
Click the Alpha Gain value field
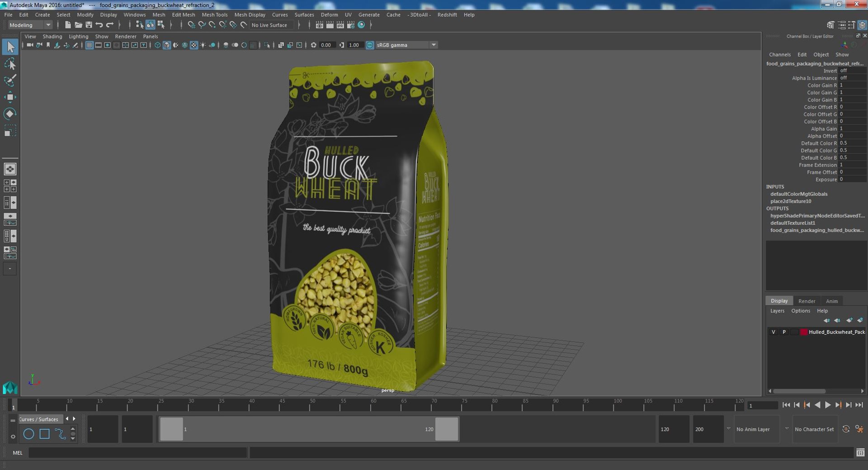852,129
